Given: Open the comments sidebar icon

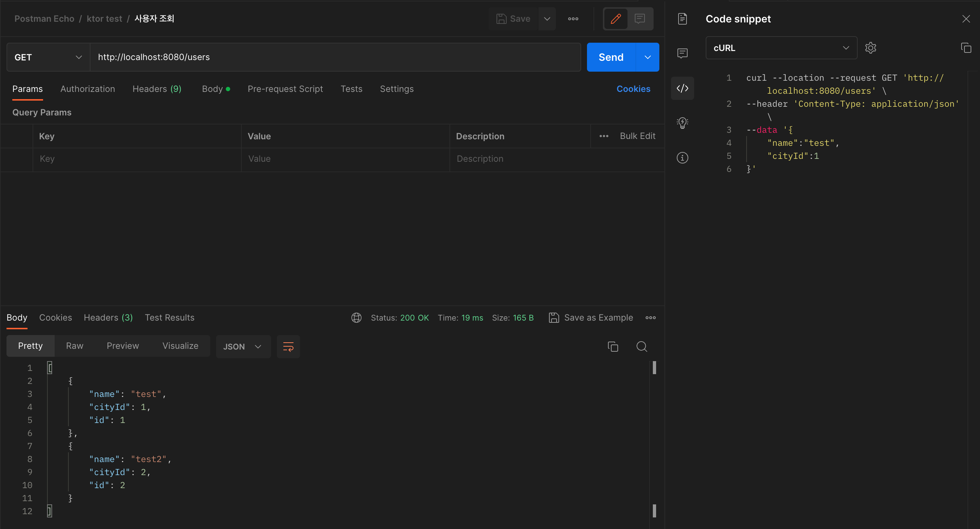Looking at the screenshot, I should point(683,53).
